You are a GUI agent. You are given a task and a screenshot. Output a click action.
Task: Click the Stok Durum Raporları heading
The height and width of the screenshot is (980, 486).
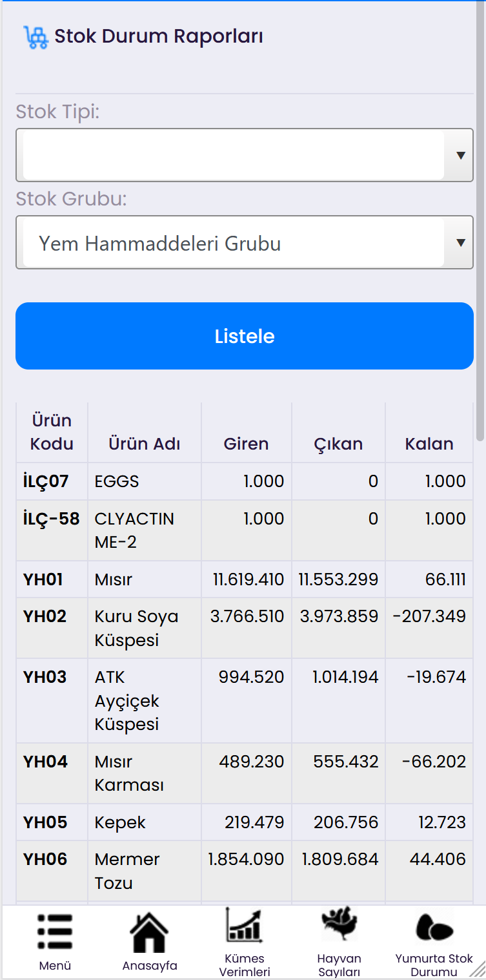point(158,36)
